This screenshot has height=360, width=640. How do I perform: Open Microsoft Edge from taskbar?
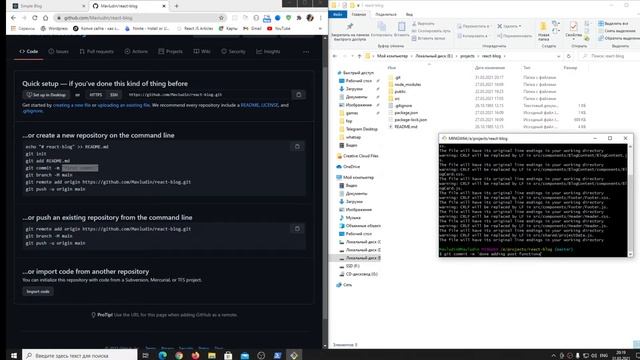pos(162,356)
